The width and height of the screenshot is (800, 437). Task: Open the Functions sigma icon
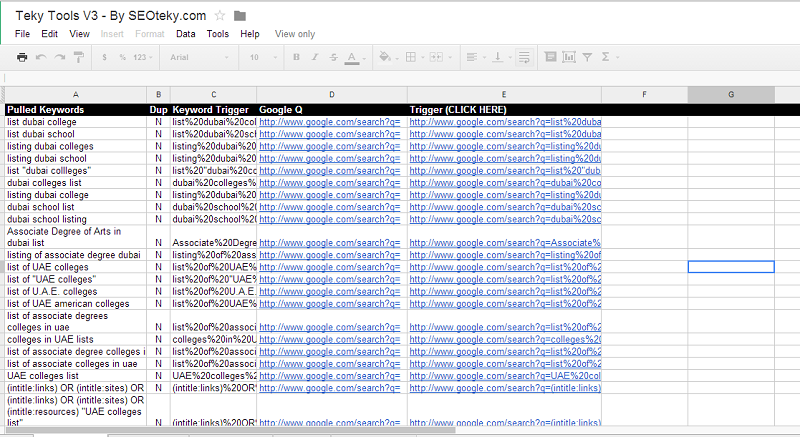[x=606, y=57]
